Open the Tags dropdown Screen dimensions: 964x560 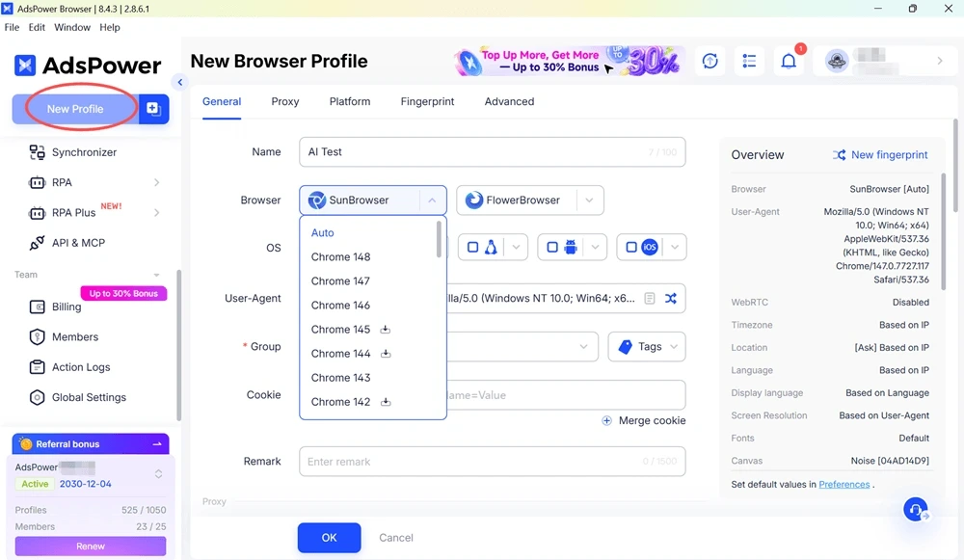[647, 347]
